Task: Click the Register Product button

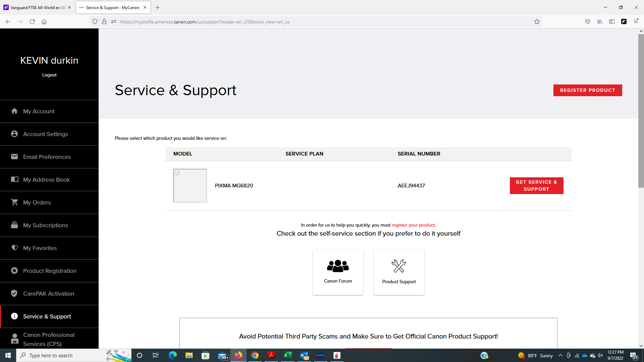Action: [587, 90]
